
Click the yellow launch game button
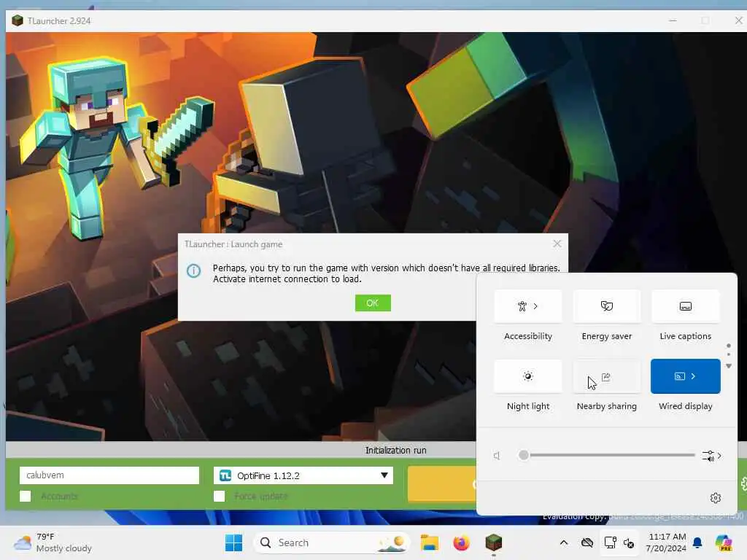[x=441, y=483]
